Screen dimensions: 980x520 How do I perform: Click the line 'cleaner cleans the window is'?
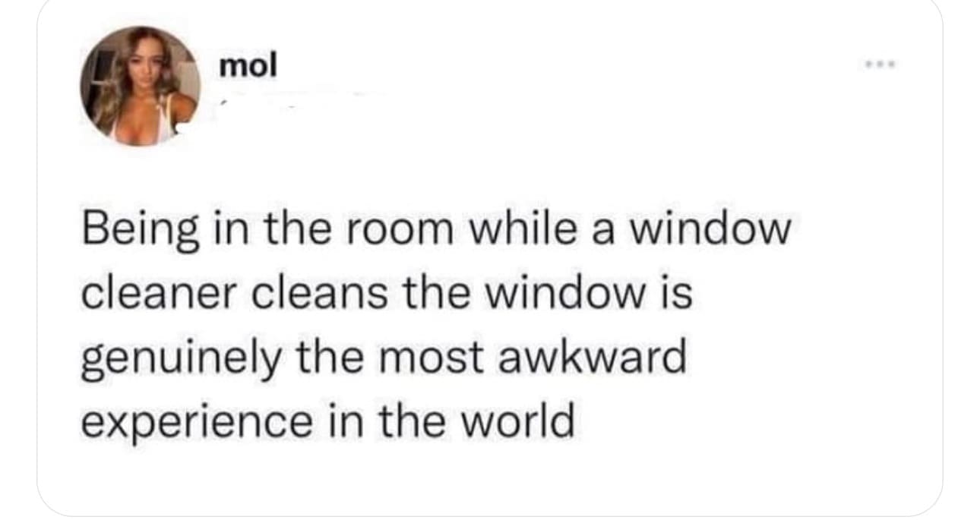click(386, 295)
